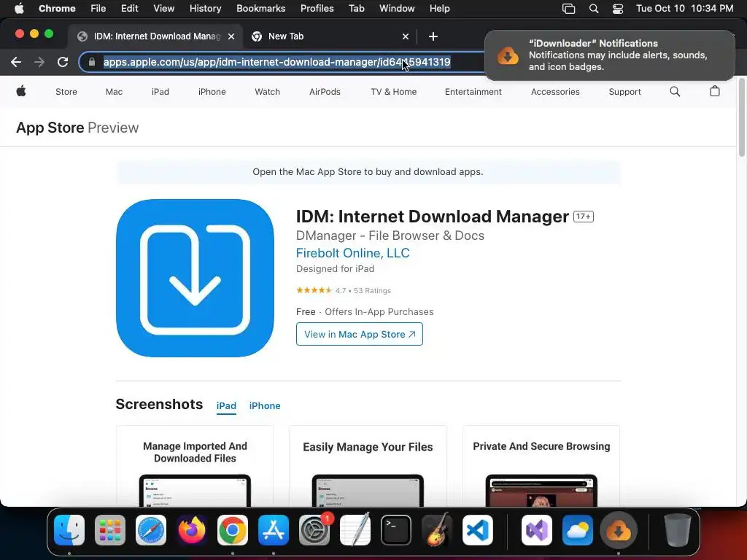The height and width of the screenshot is (560, 747).
Task: Click View in Mac App Store button
Action: (x=359, y=334)
